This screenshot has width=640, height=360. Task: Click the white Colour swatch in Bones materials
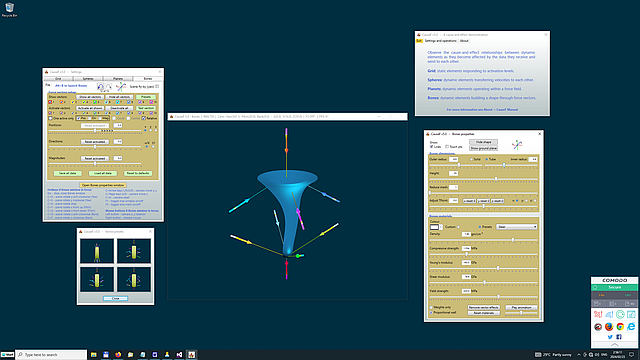tap(434, 227)
